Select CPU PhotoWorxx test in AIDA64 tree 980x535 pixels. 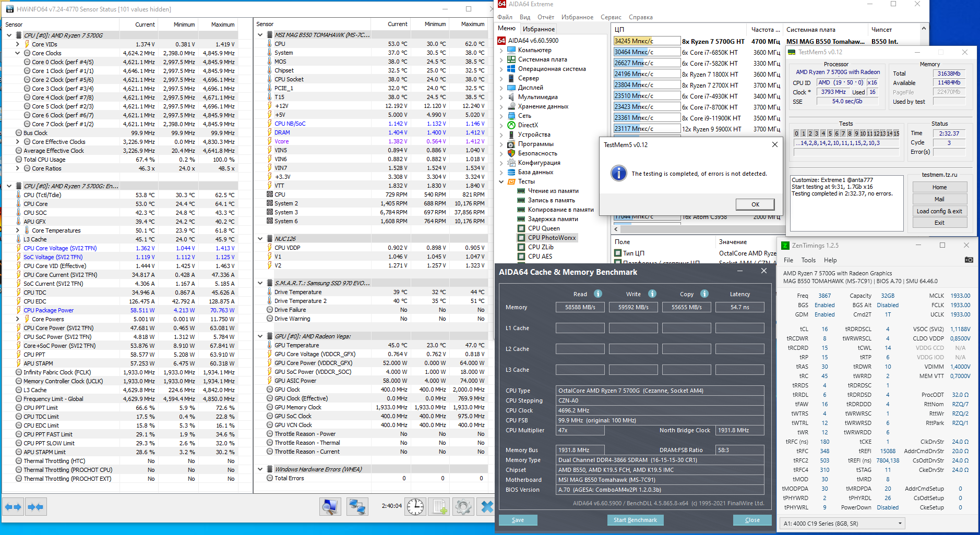click(x=552, y=238)
